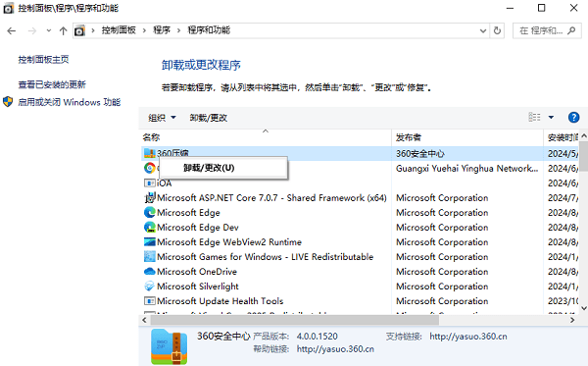Click the Microsoft OneDrive cloud icon
The width and height of the screenshot is (588, 366).
point(150,271)
